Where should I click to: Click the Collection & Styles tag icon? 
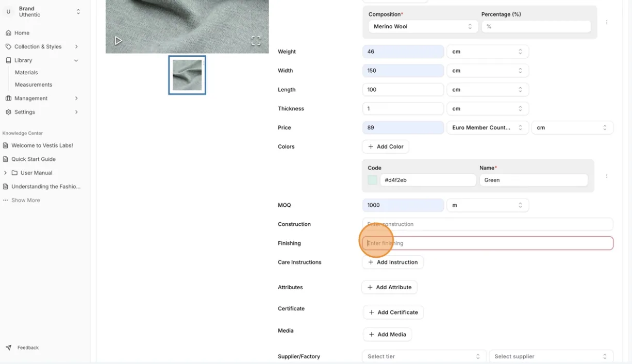pyautogui.click(x=8, y=46)
